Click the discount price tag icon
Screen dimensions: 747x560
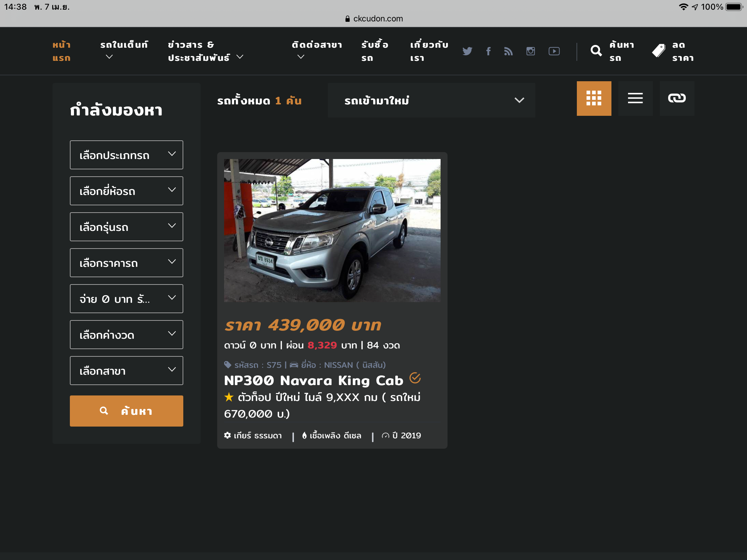click(x=658, y=51)
